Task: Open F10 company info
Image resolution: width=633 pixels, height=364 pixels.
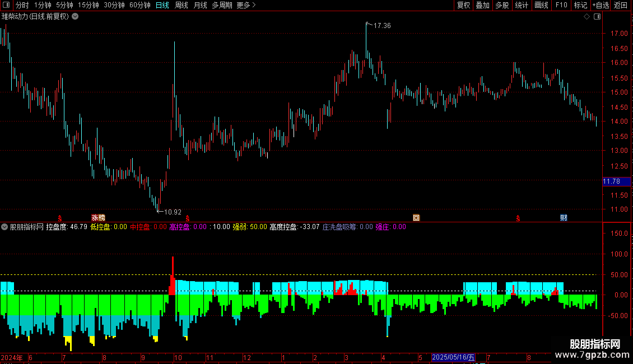Action: 561,5
